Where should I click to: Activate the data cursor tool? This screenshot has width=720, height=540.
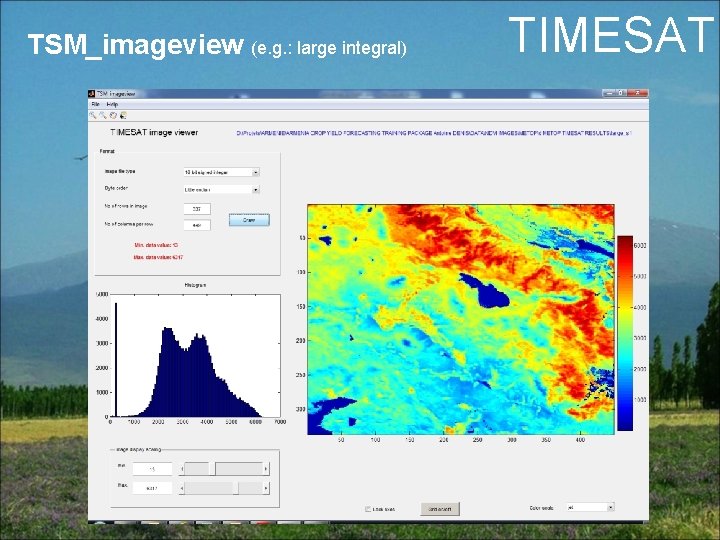coord(123,116)
